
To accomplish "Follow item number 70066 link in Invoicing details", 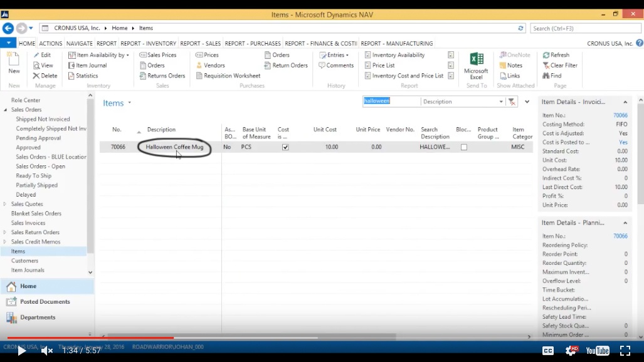I will pyautogui.click(x=620, y=115).
